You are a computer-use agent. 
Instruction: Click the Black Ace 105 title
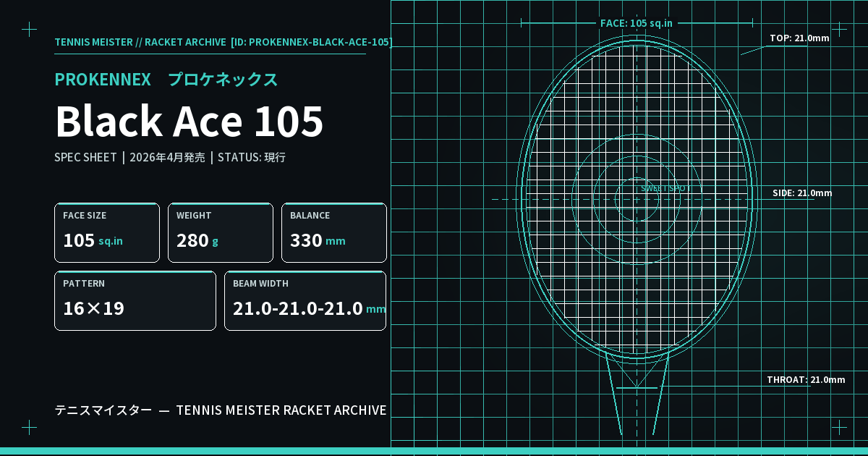point(189,121)
